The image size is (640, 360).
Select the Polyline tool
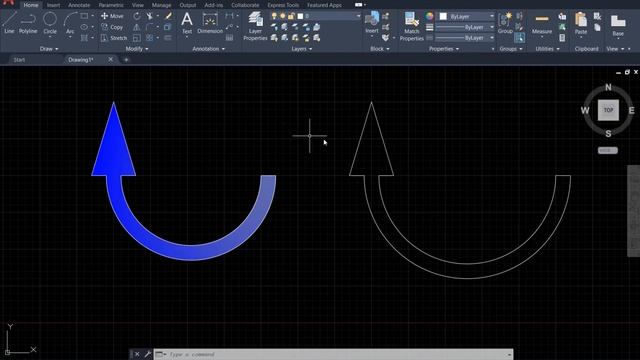pyautogui.click(x=28, y=23)
